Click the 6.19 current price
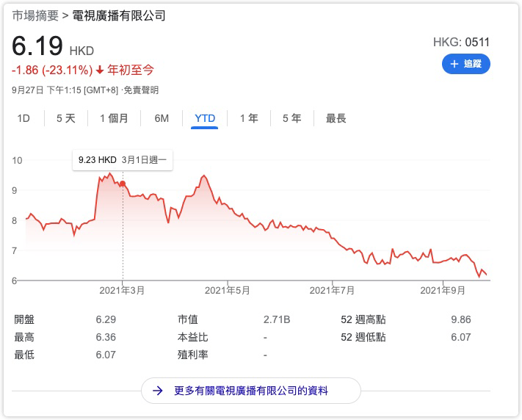The width and height of the screenshot is (522, 420). (37, 46)
